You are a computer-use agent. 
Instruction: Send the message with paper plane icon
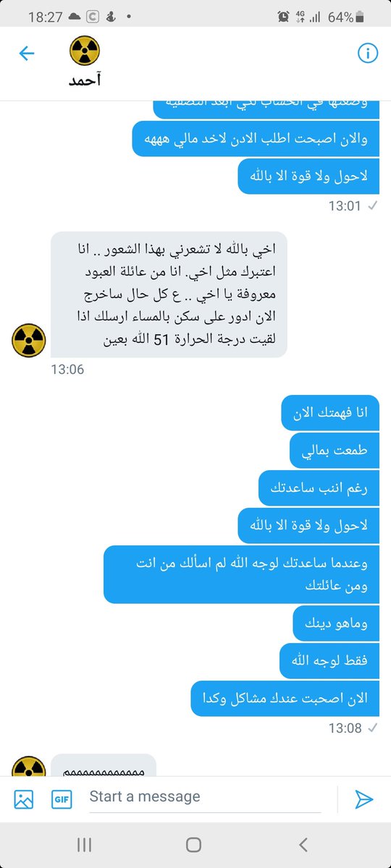click(x=363, y=799)
